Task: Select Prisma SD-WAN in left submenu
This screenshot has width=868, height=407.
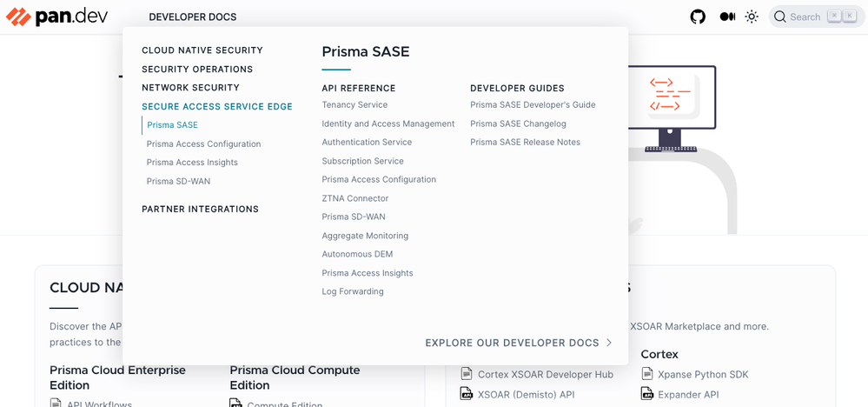Action: 178,181
